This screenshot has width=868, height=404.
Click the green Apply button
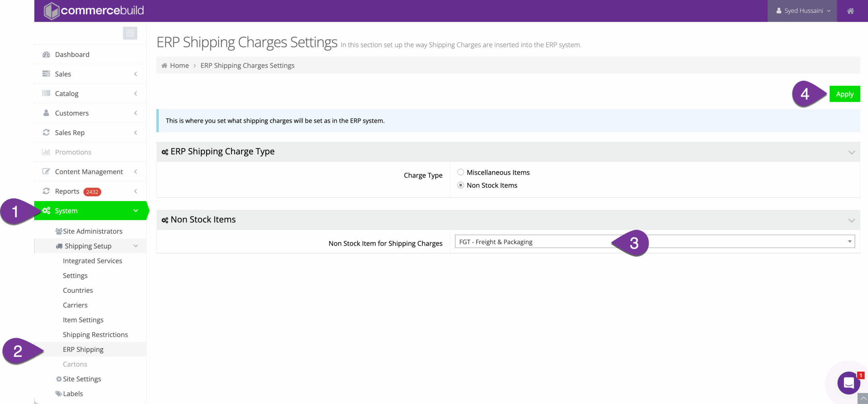(844, 94)
